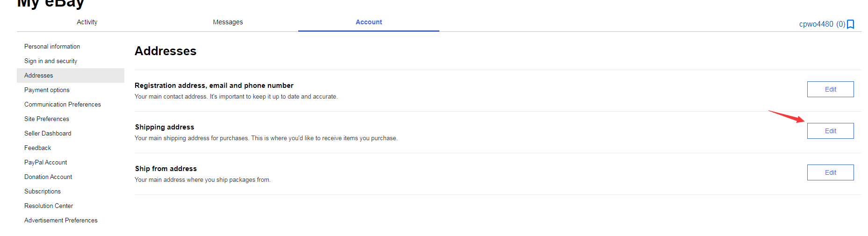Open Subscriptions page
The image size is (868, 236).
click(x=43, y=191)
